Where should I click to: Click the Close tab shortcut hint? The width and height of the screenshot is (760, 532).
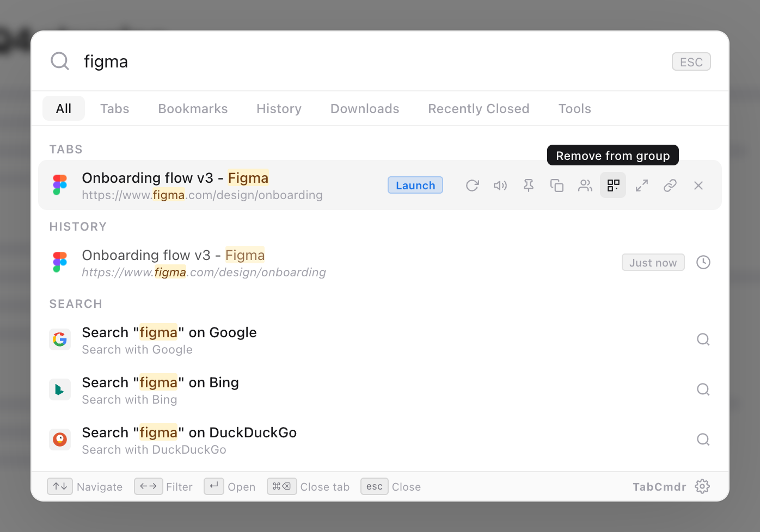(x=308, y=486)
